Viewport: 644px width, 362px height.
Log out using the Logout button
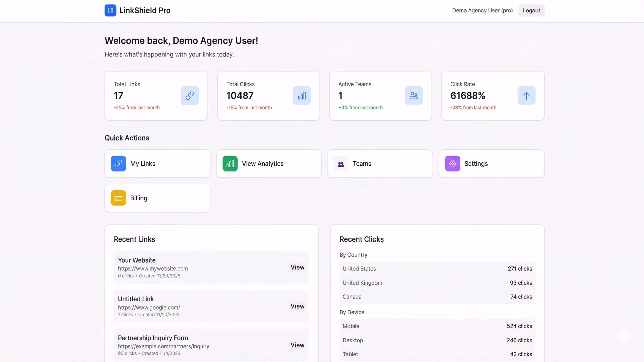pyautogui.click(x=531, y=11)
